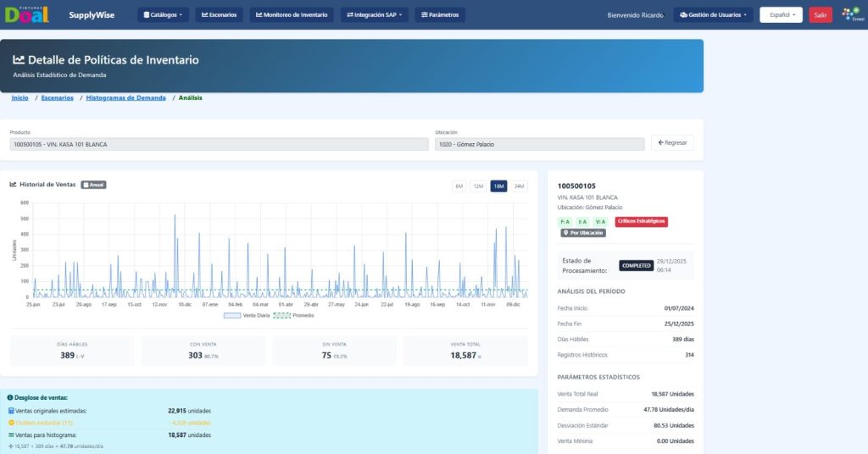
Task: Switch chart range to 12M
Action: coord(478,186)
